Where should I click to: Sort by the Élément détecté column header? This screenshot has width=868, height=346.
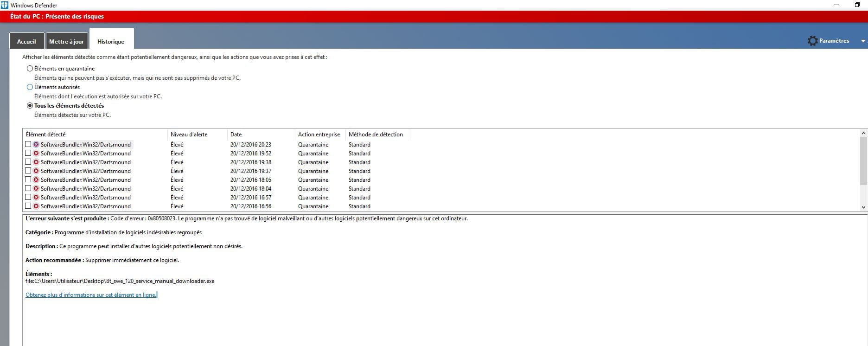[x=95, y=135]
